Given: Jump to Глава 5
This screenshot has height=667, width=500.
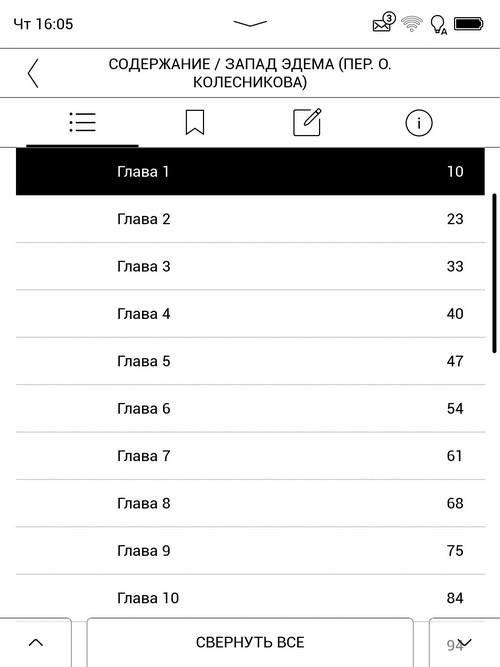Looking at the screenshot, I should click(x=250, y=361).
